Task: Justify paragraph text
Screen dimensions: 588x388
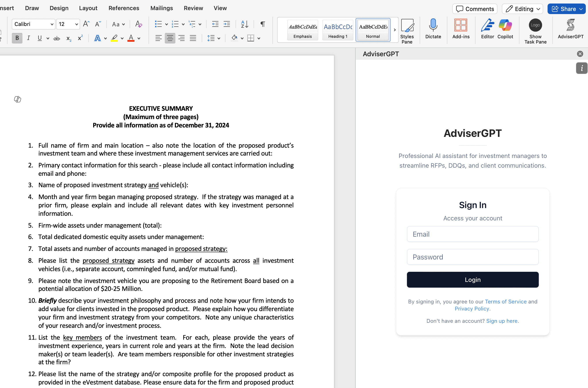Action: click(x=193, y=38)
